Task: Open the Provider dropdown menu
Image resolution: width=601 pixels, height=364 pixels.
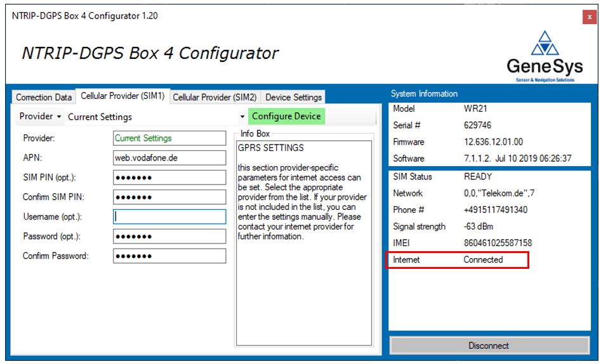Action: 40,116
